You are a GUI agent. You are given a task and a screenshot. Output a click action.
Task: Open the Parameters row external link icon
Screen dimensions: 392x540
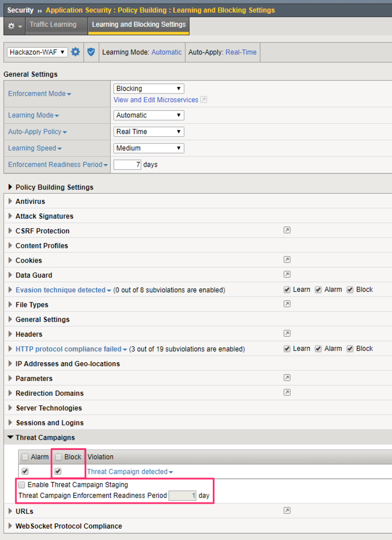point(286,378)
